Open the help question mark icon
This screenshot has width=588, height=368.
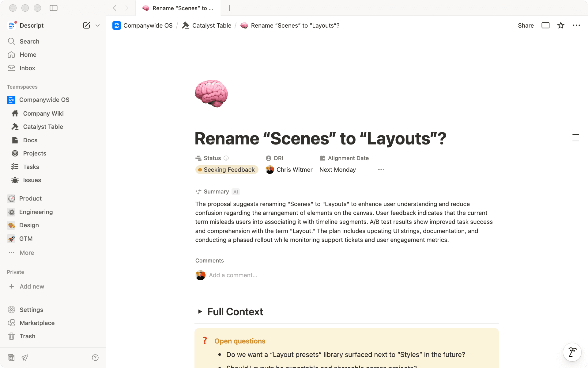pyautogui.click(x=95, y=358)
